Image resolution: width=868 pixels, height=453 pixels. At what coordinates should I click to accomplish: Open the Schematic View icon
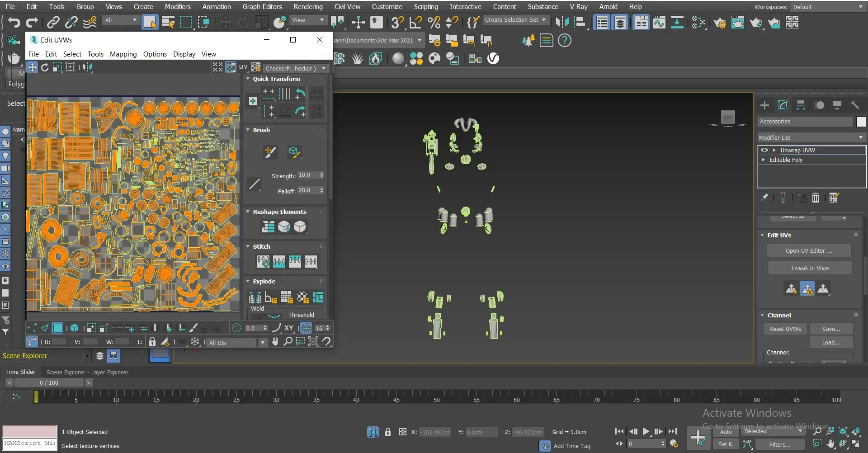(x=677, y=22)
